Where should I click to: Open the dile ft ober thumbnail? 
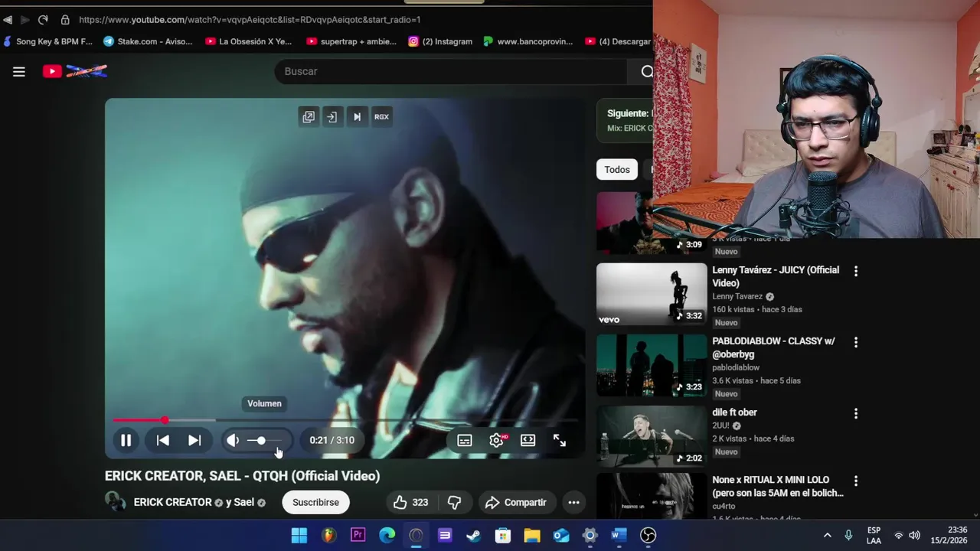click(652, 436)
